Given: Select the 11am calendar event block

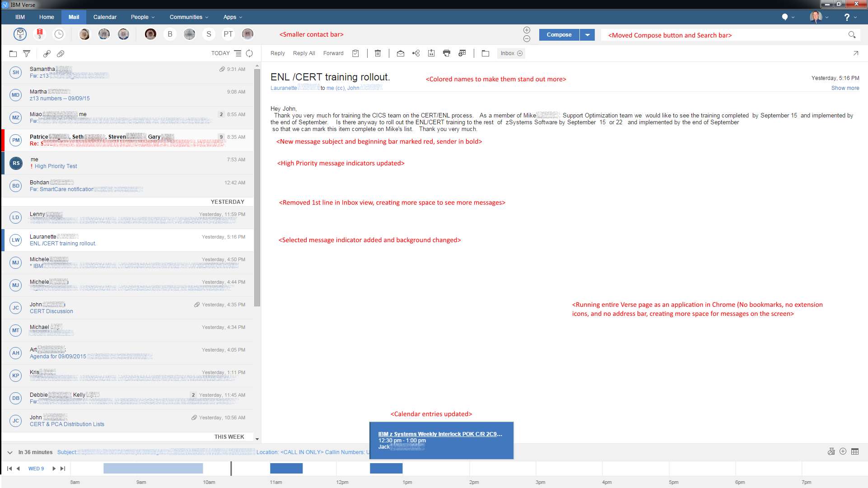Looking at the screenshot, I should 286,469.
